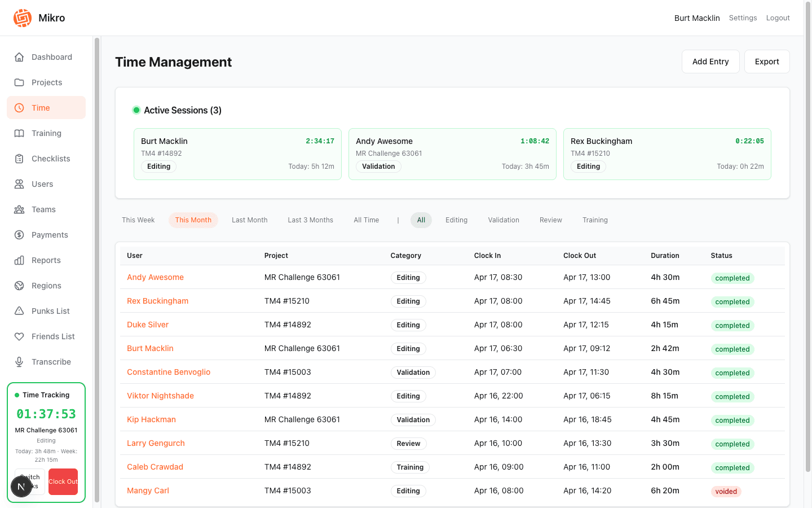Switch to the Last Month tab
This screenshot has width=812, height=508.
pyautogui.click(x=249, y=220)
